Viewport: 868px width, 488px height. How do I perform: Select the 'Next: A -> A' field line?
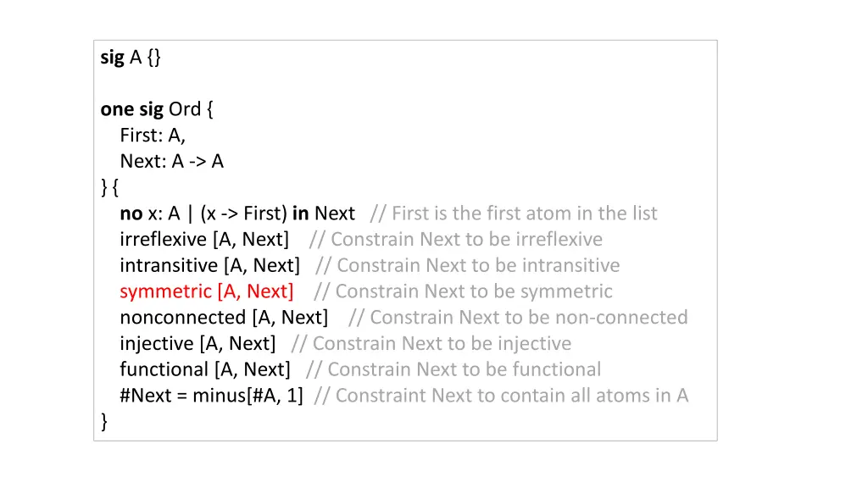tap(171, 161)
